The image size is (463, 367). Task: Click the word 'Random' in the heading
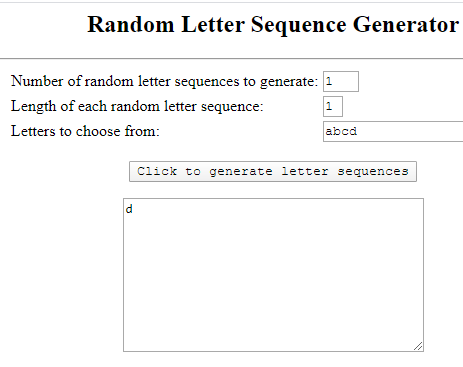click(x=131, y=25)
